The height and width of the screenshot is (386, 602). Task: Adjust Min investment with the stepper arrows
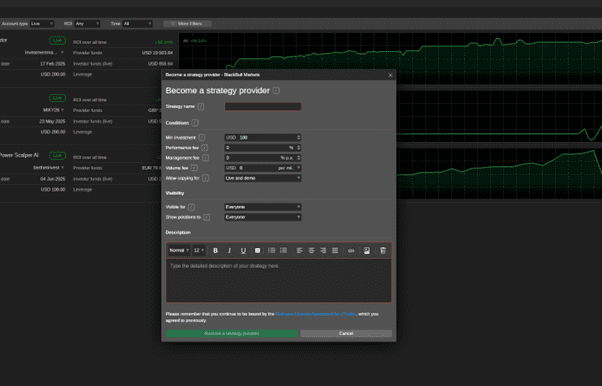[299, 138]
